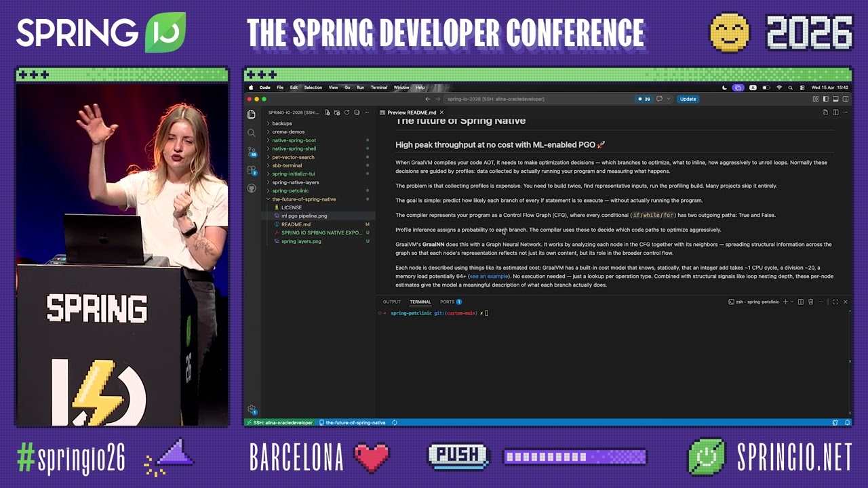
Task: Open the terminal launch profile dropdown
Action: [792, 302]
